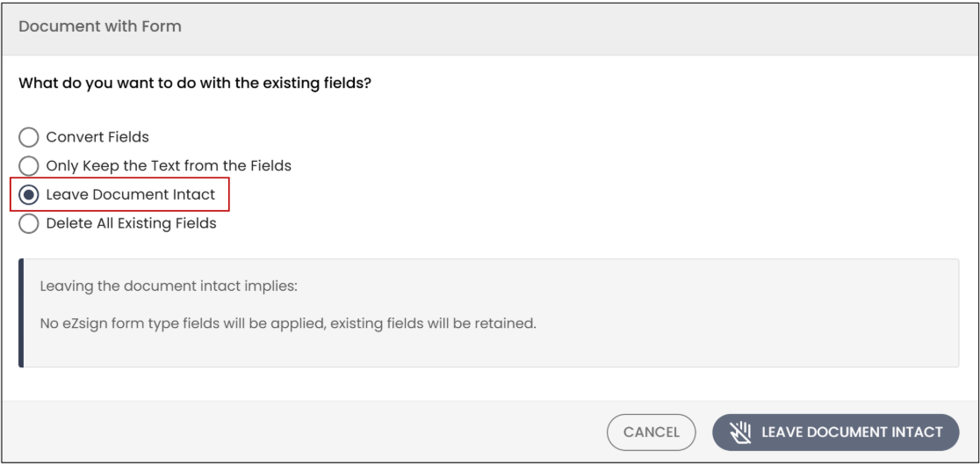Image resolution: width=980 pixels, height=465 pixels.
Task: Select the Leave Document Intact radio option
Action: pyautogui.click(x=29, y=194)
